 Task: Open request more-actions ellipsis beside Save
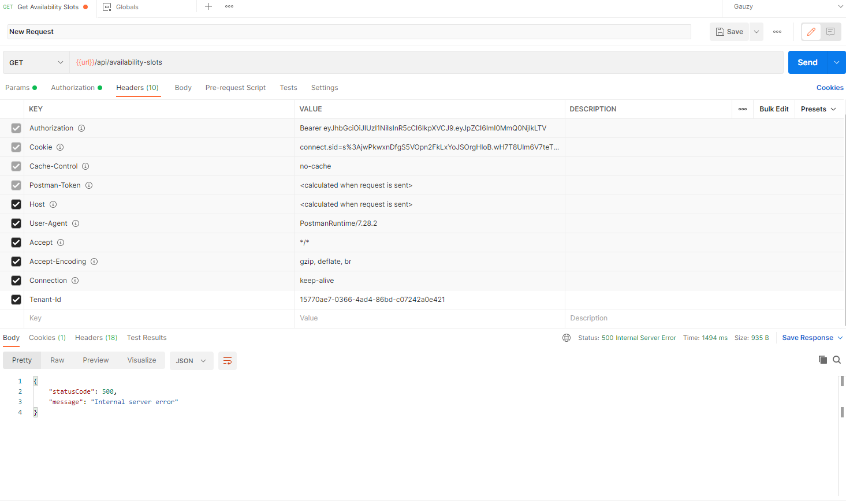tap(777, 32)
